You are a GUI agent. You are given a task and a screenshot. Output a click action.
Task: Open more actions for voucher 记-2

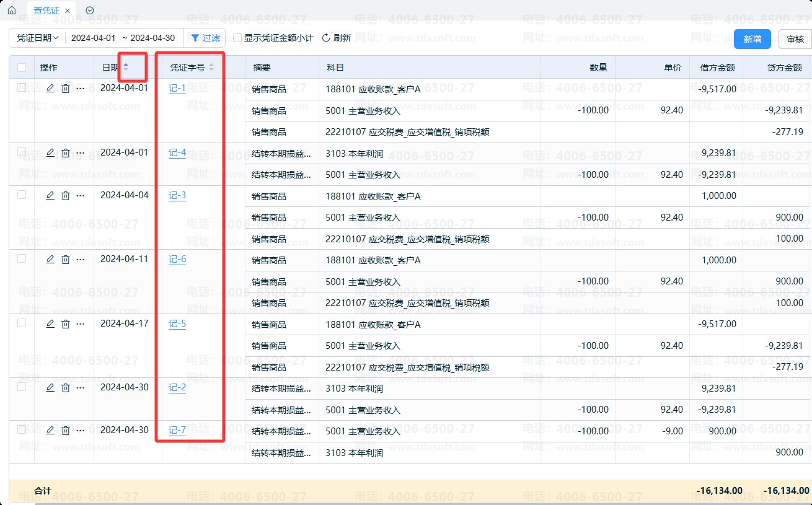[80, 388]
